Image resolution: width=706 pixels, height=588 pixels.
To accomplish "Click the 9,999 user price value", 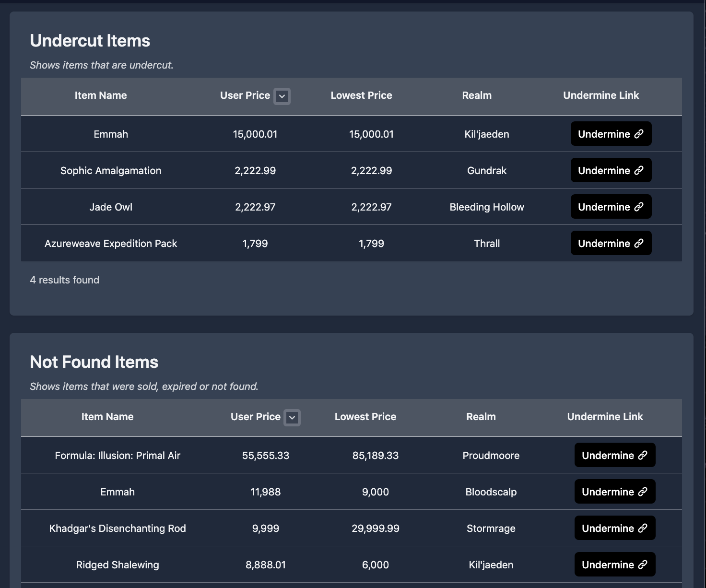I will coord(266,529).
